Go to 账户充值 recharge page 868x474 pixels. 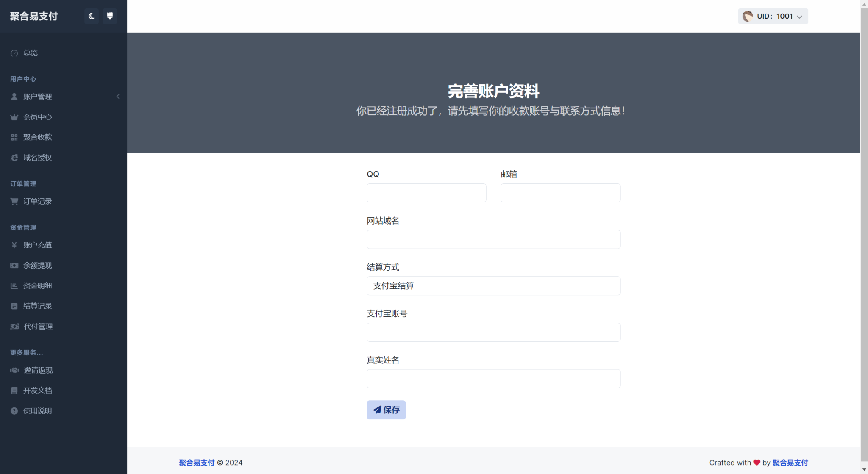pyautogui.click(x=38, y=245)
